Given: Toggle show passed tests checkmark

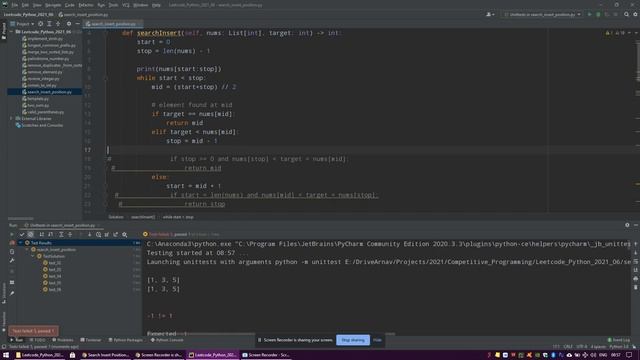Looking at the screenshot, I should click(22, 234).
